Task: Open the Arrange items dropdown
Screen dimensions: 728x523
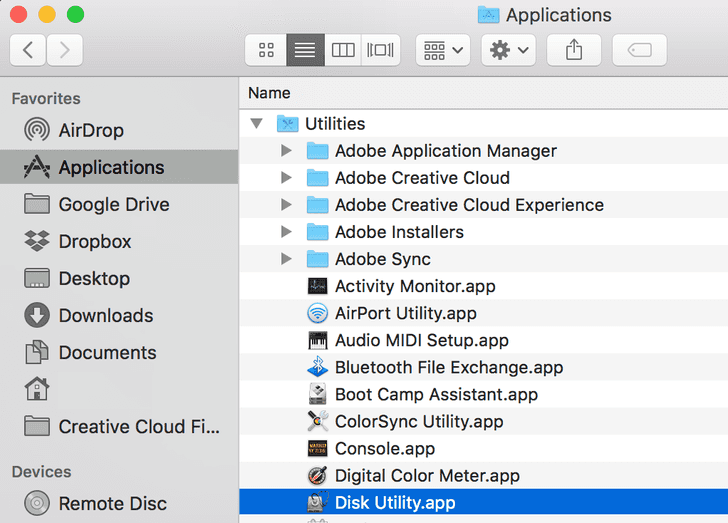Action: [x=443, y=49]
